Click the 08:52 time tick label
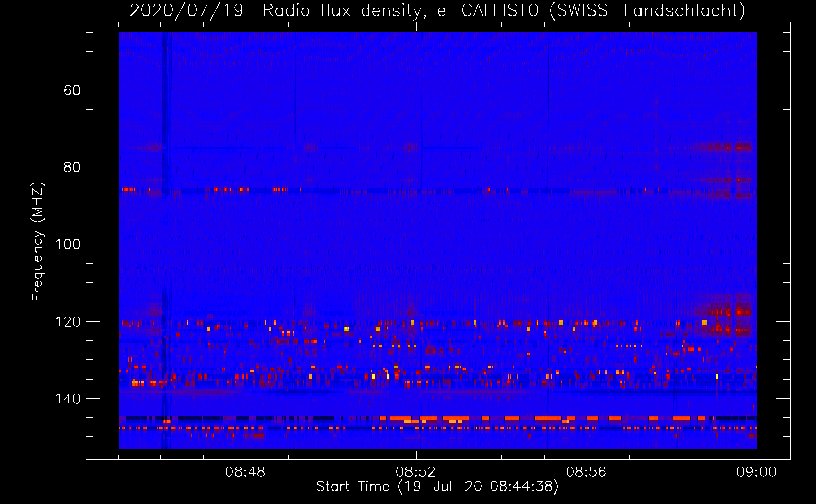 point(416,472)
